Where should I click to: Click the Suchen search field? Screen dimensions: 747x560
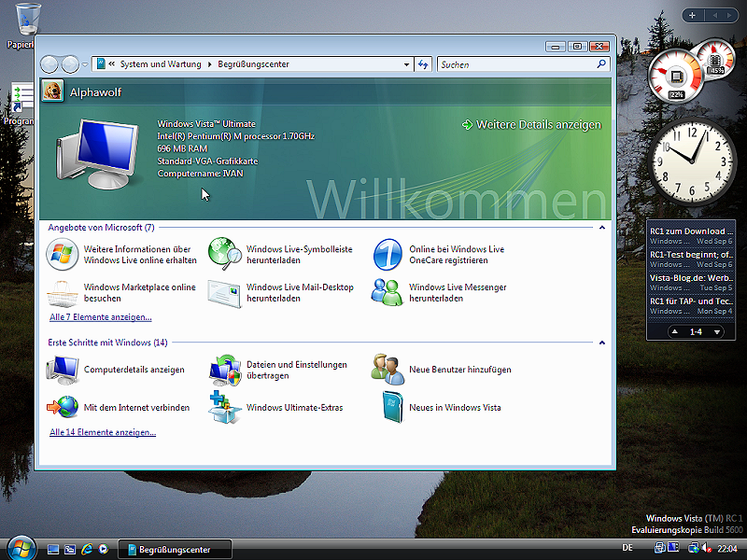(518, 64)
